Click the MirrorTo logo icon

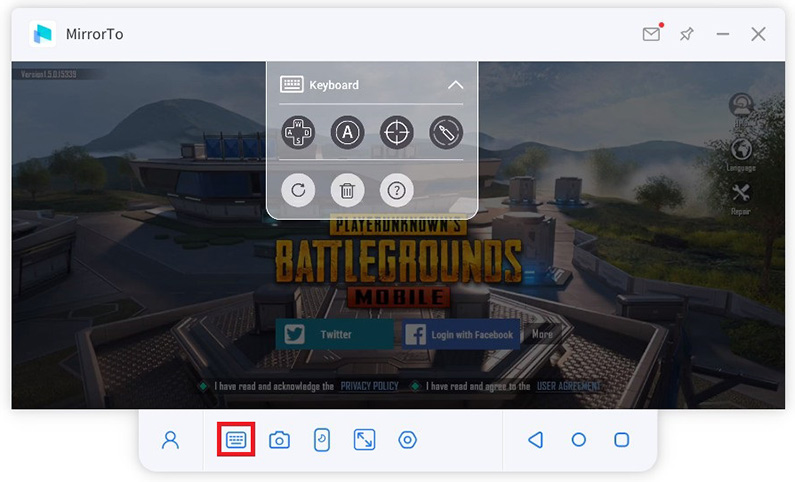43,34
